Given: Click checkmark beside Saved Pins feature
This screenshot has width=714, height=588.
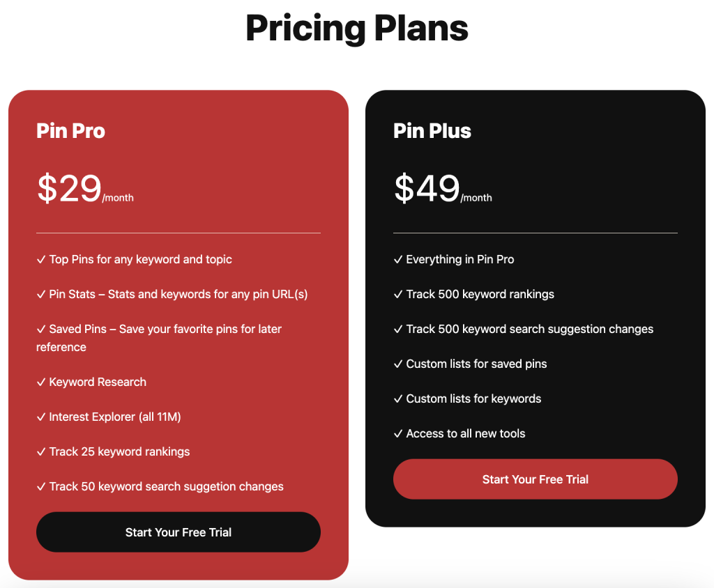Looking at the screenshot, I should (41, 329).
